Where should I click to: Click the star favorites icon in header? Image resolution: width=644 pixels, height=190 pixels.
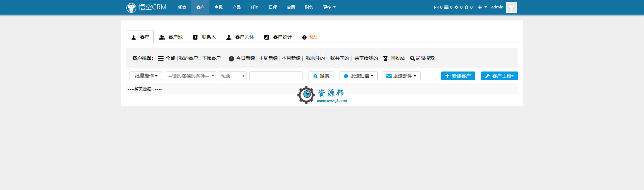tap(466, 7)
